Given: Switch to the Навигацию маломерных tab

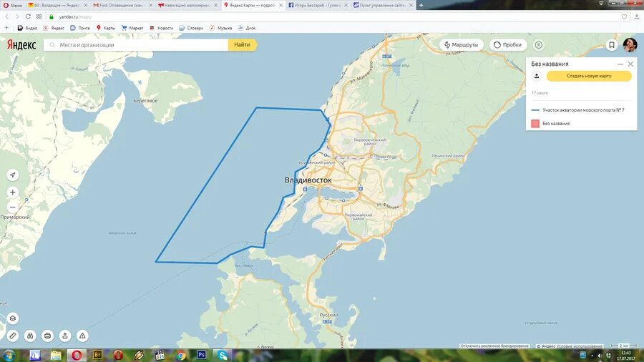Looking at the screenshot, I should coord(187,5).
